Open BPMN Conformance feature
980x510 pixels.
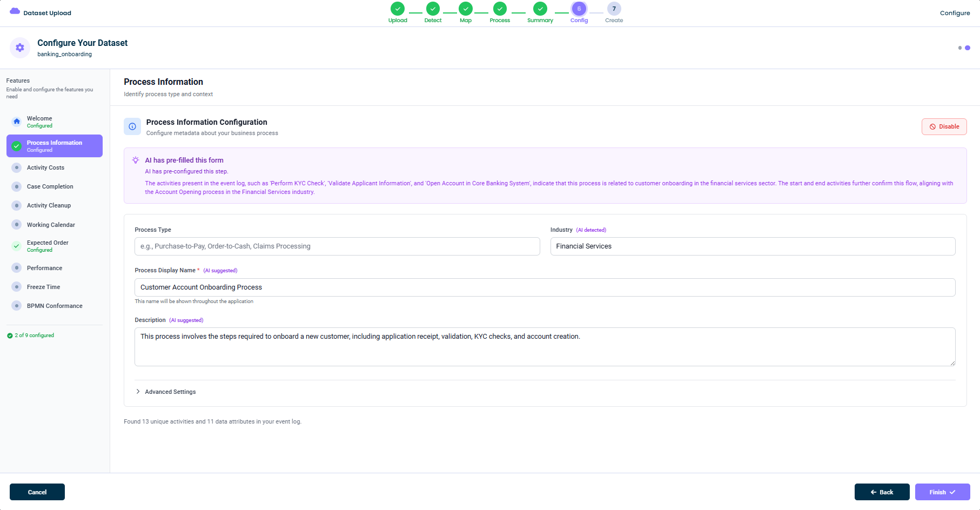click(55, 306)
